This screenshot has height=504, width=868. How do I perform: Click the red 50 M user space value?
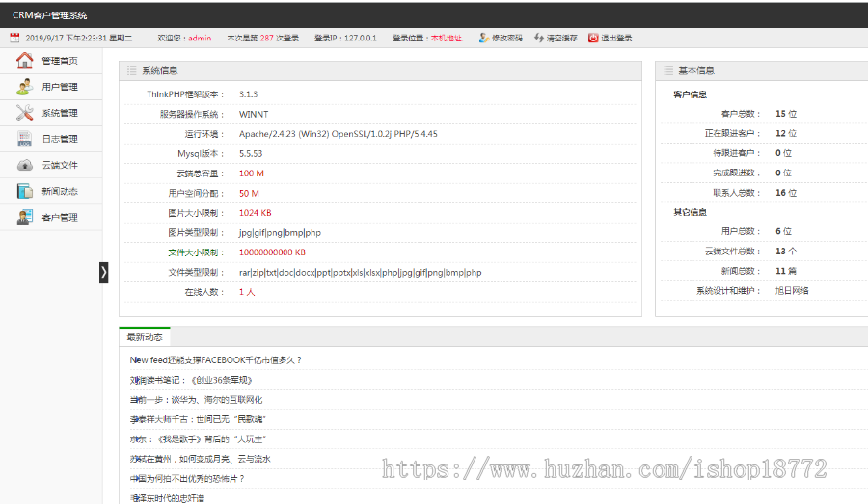(249, 193)
